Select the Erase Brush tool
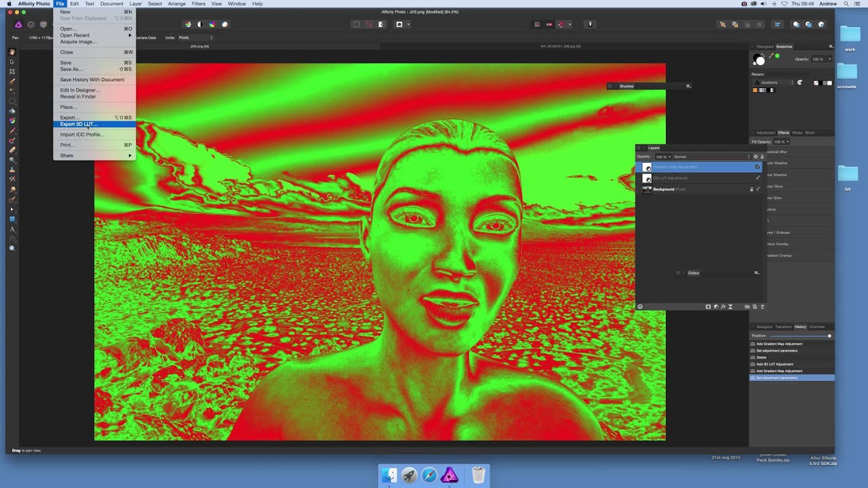Screen dimensions: 868x488 click(12, 150)
